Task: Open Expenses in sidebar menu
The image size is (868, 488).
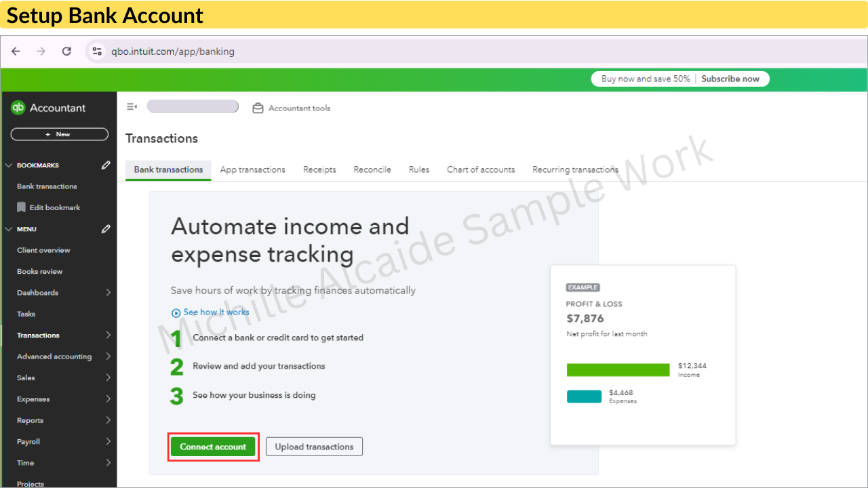Action: (x=33, y=399)
